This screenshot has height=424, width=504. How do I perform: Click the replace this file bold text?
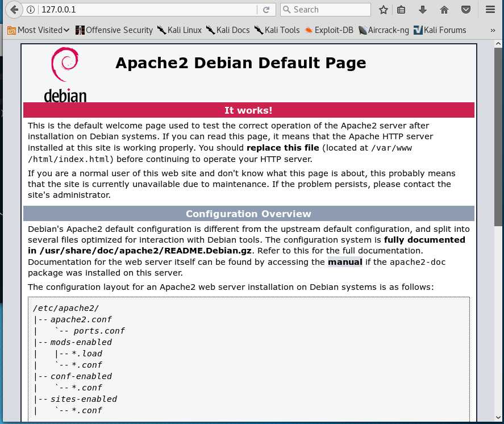pyautogui.click(x=283, y=148)
